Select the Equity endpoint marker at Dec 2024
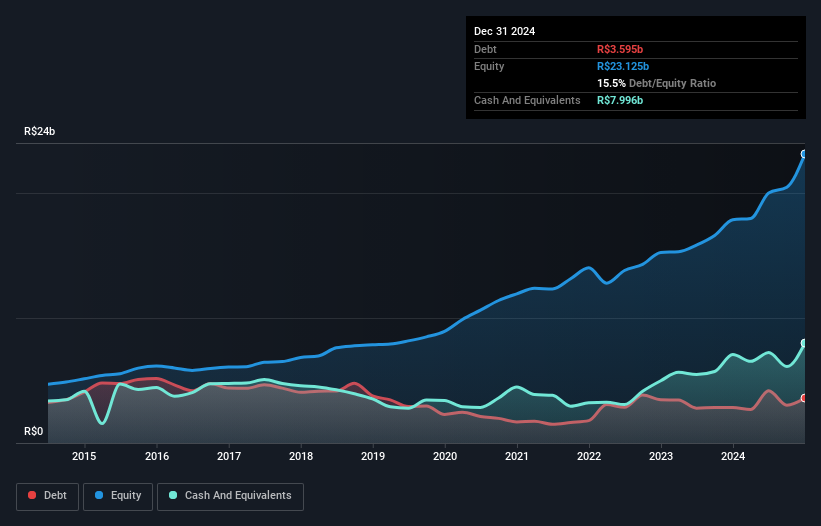Viewport: 821px width, 526px height. [x=804, y=154]
